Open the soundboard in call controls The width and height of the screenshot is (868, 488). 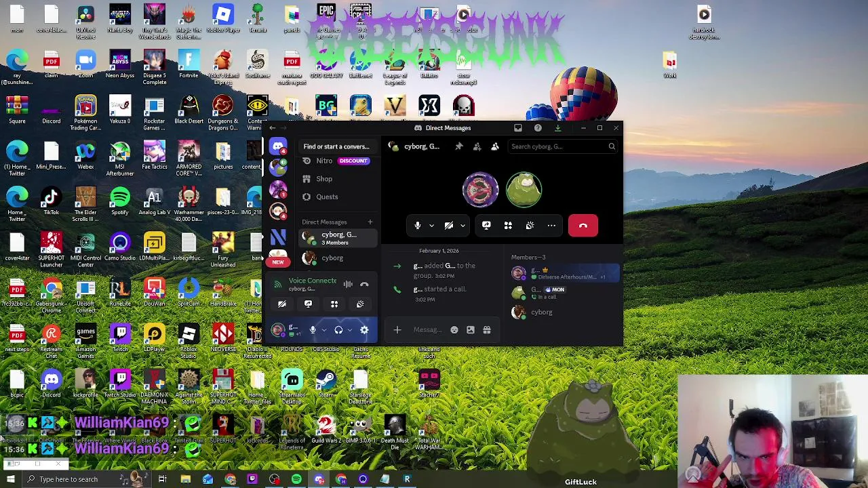coord(530,226)
